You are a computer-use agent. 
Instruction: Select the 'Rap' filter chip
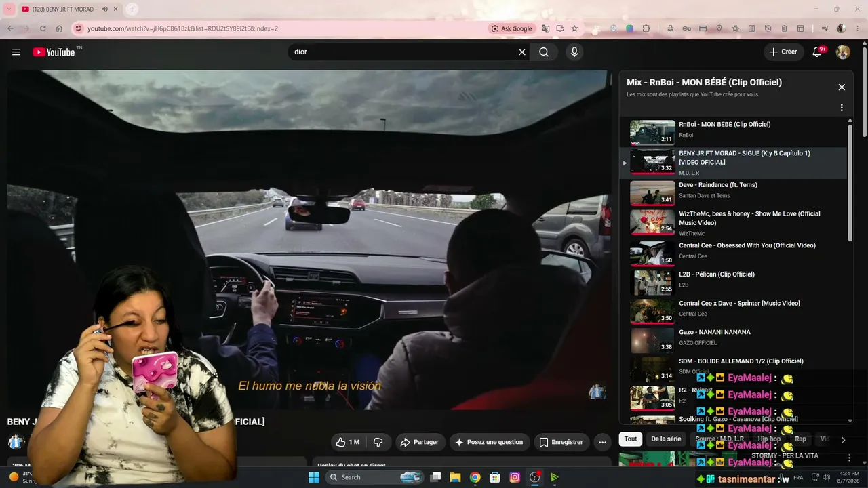point(800,439)
